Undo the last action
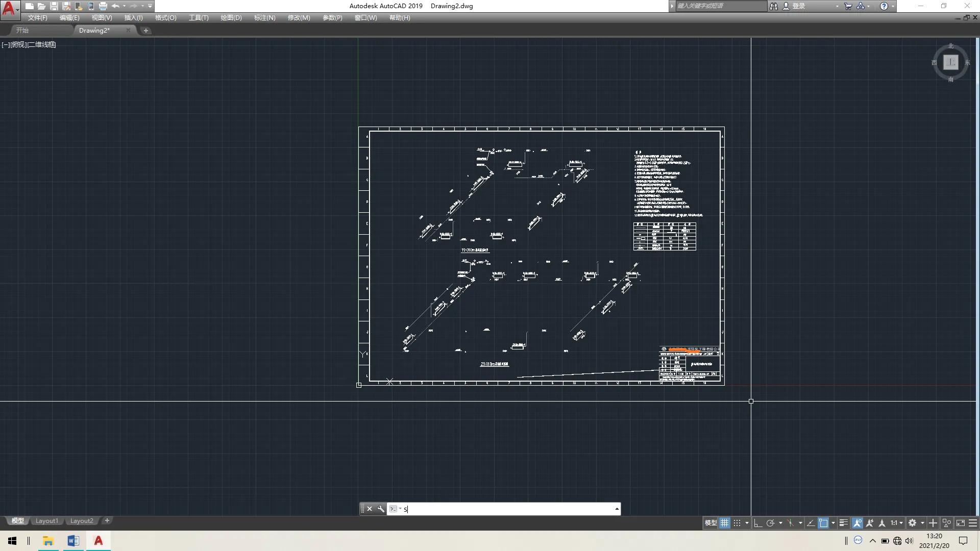 coord(116,6)
